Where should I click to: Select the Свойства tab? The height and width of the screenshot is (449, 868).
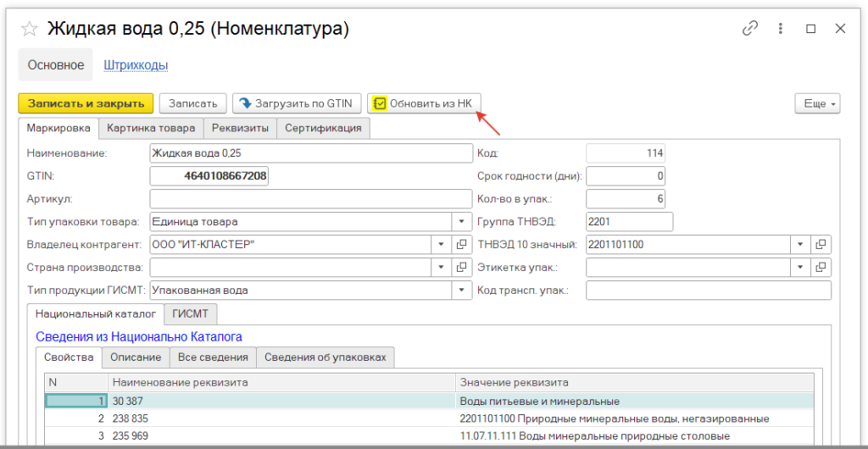click(69, 358)
